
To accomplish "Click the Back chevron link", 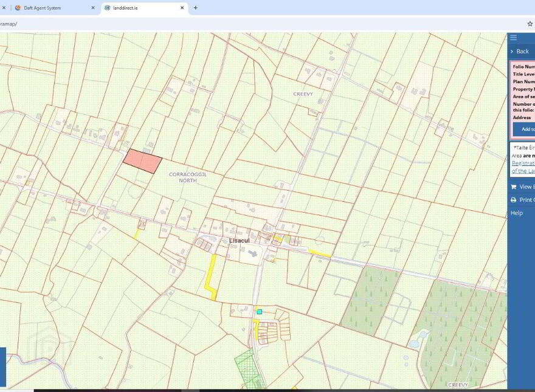I will tap(520, 51).
